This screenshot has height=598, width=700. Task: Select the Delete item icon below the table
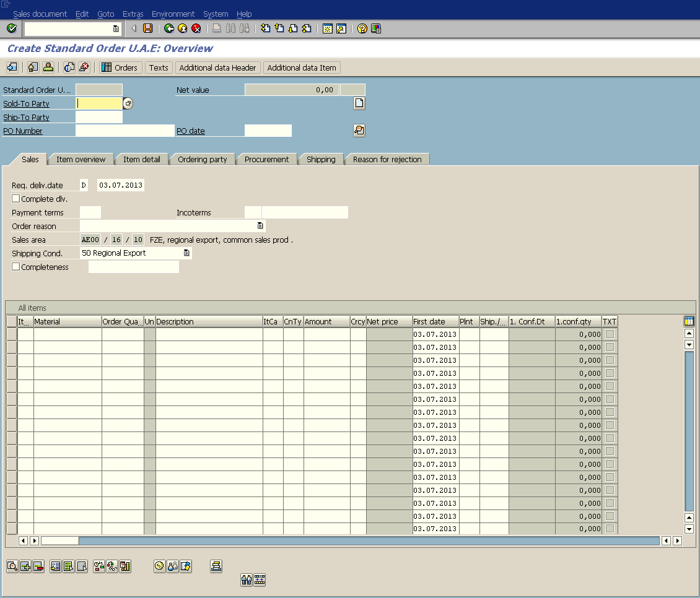[37, 566]
